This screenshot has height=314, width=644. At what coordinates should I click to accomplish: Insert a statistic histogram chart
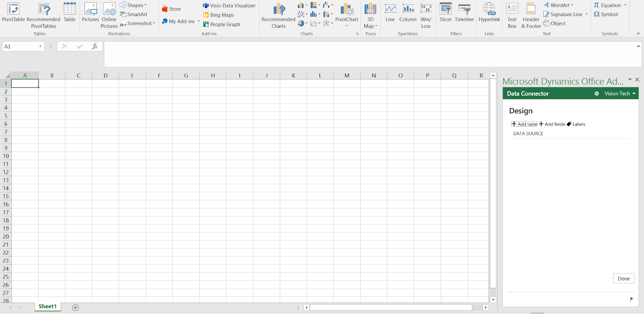pyautogui.click(x=316, y=14)
